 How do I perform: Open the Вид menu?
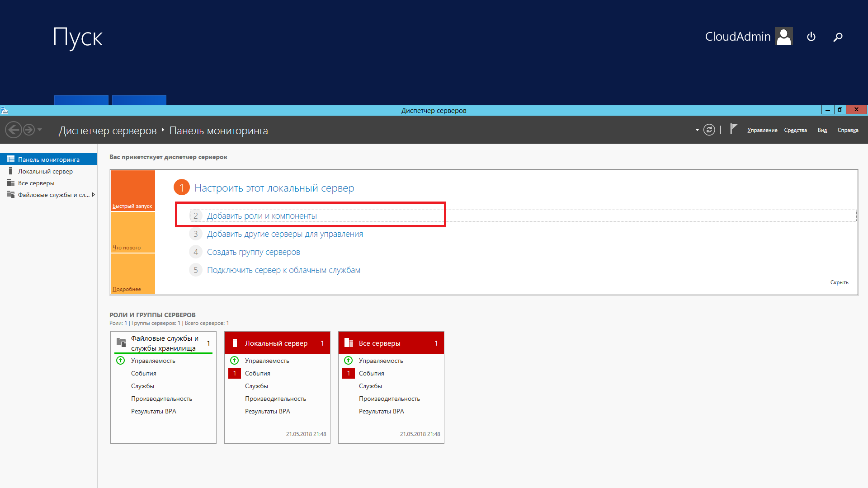(822, 130)
